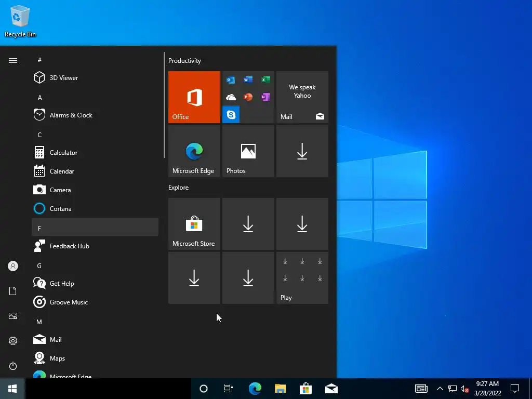Open Documents from Start sidebar
This screenshot has height=399, width=532.
[13, 291]
